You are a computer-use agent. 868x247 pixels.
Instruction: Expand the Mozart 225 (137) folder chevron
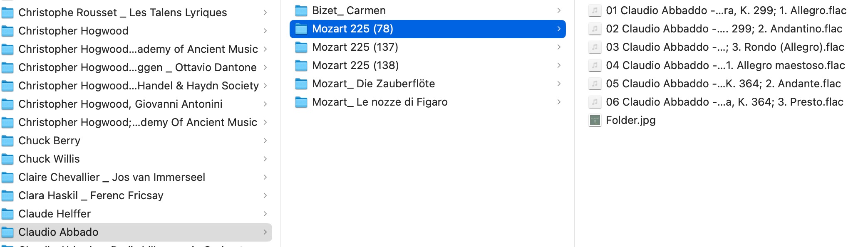click(559, 47)
